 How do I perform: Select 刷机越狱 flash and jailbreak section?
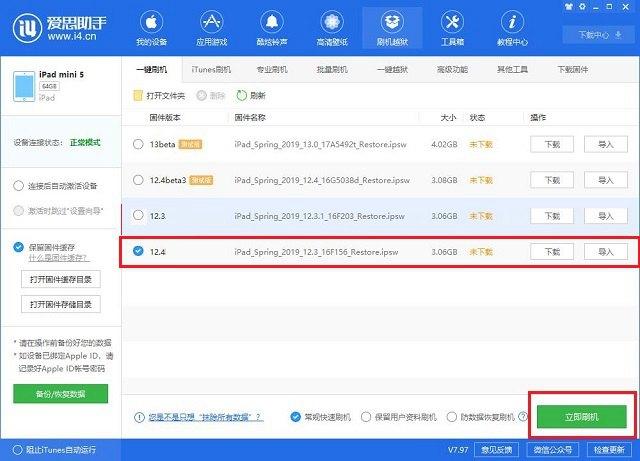click(392, 28)
